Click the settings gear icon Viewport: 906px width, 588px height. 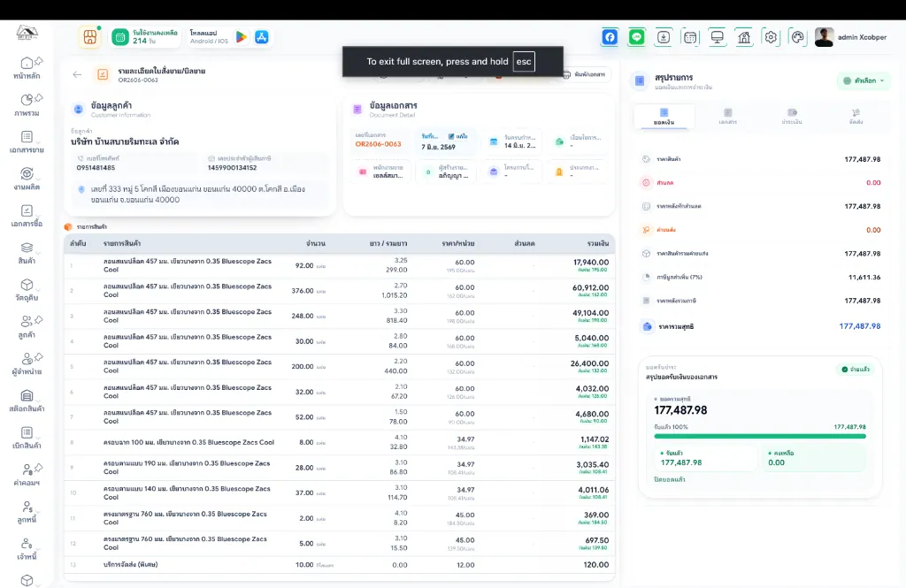(x=771, y=37)
